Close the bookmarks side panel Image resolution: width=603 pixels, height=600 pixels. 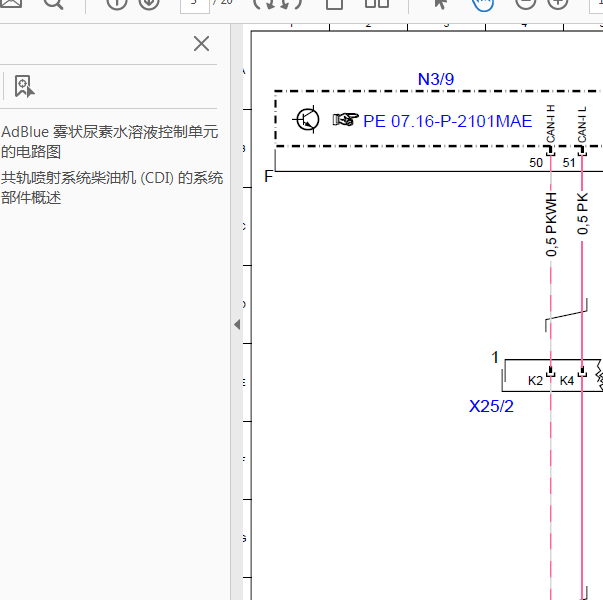pyautogui.click(x=202, y=43)
